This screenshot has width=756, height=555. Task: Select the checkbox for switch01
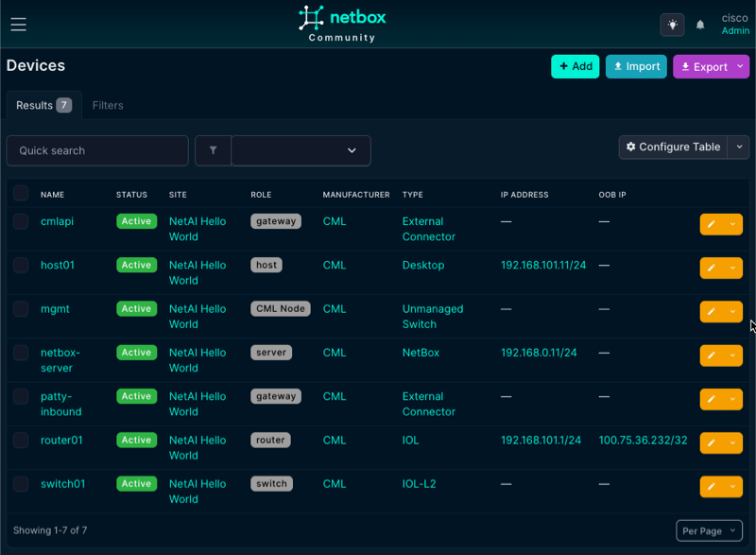(20, 484)
